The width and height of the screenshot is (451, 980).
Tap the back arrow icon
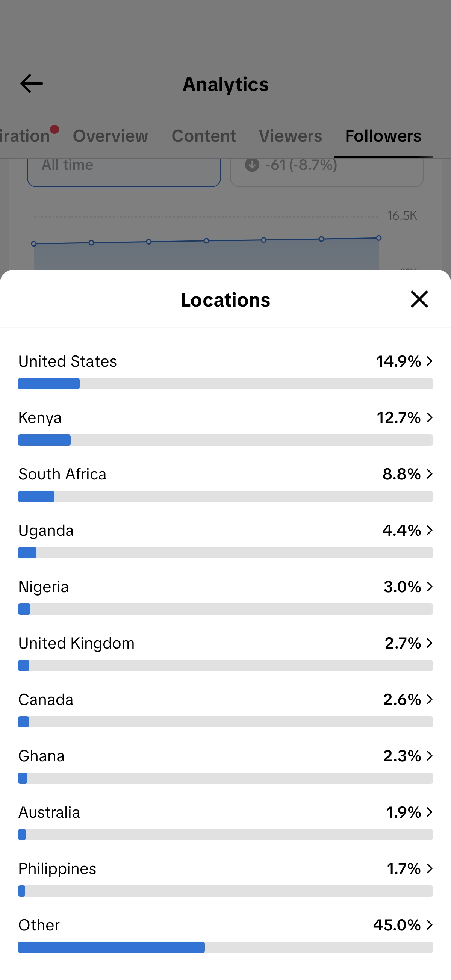click(x=31, y=84)
